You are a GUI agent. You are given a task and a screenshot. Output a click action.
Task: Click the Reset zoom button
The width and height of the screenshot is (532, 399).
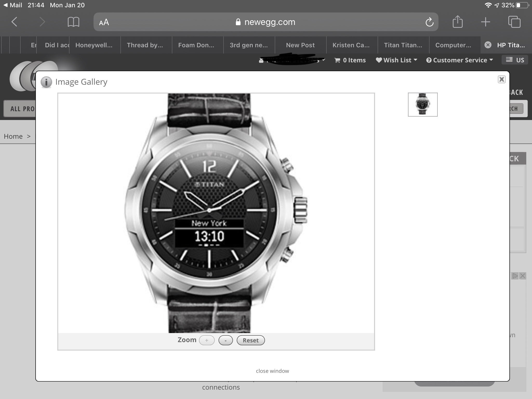click(250, 340)
